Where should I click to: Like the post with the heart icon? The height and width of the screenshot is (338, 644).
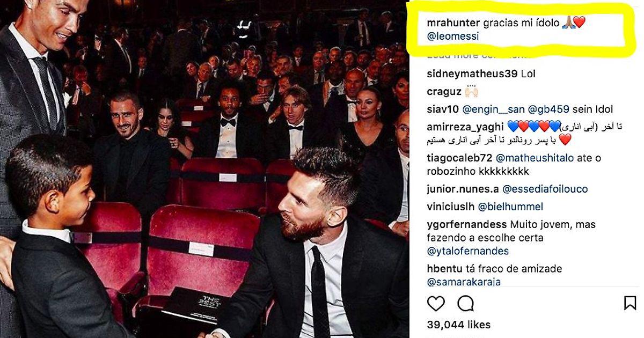click(436, 304)
